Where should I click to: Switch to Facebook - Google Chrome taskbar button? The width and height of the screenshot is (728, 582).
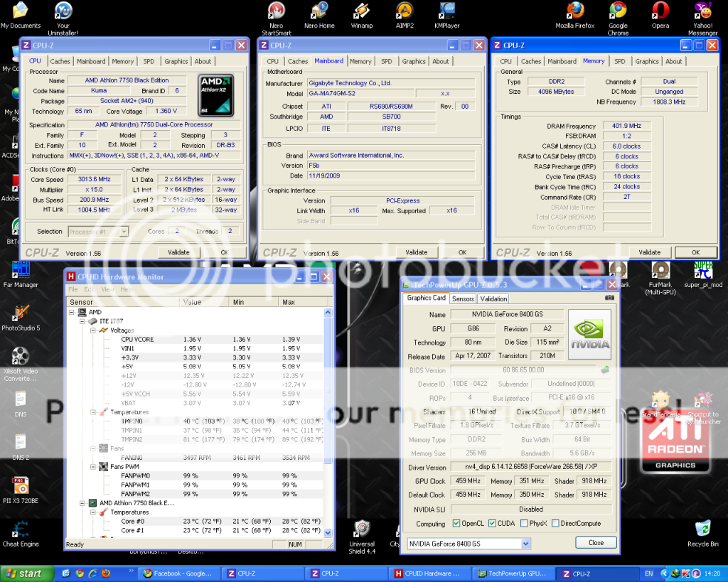[178, 573]
